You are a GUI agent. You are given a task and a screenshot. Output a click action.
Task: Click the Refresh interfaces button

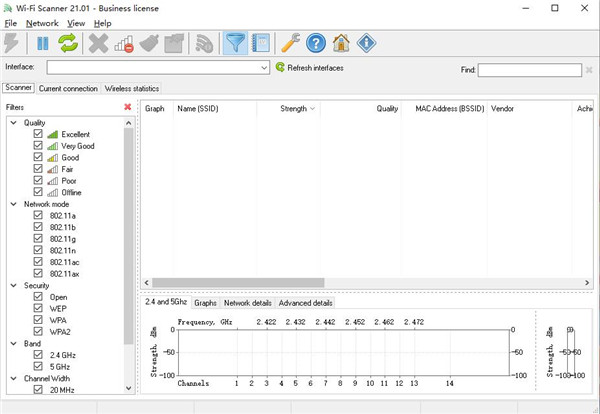point(309,68)
